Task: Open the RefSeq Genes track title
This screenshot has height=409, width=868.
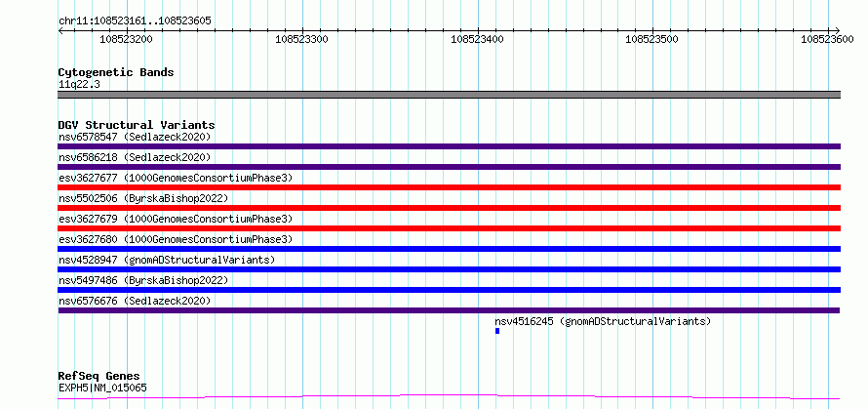Action: click(x=99, y=377)
